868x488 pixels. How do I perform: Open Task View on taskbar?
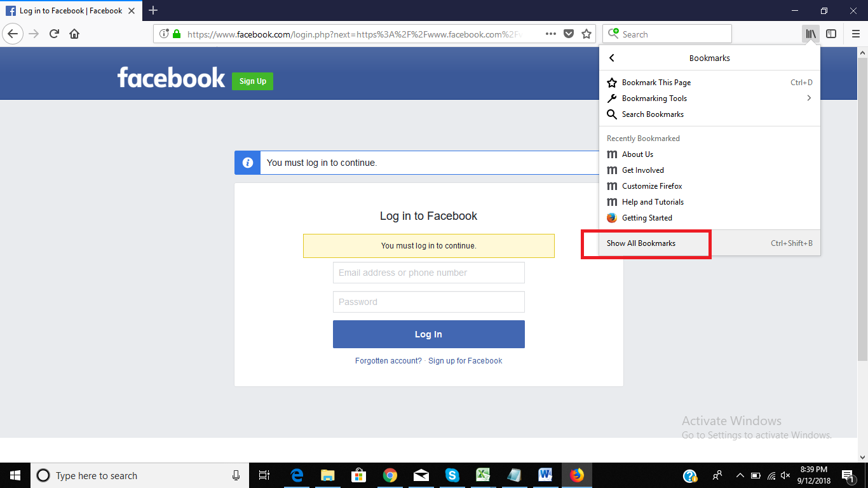coord(264,475)
